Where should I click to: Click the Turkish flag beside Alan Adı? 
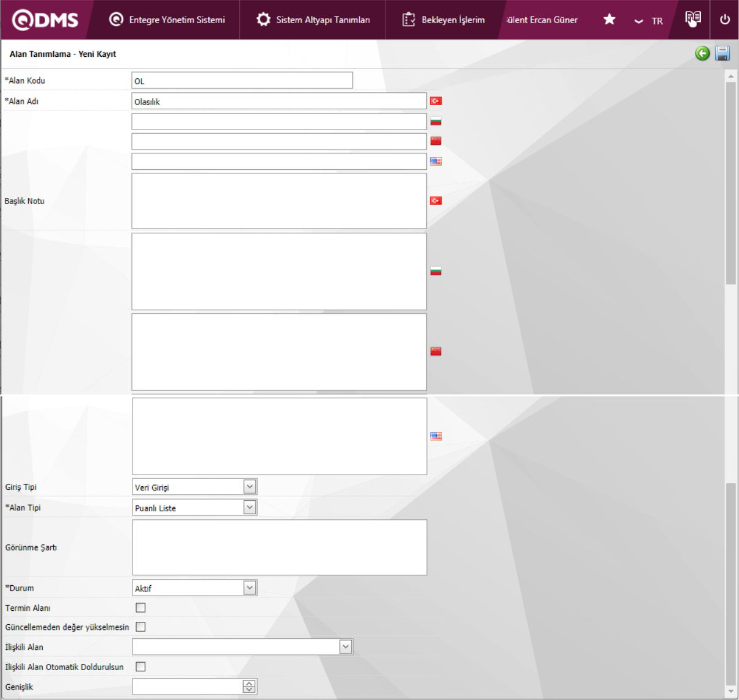coord(435,101)
